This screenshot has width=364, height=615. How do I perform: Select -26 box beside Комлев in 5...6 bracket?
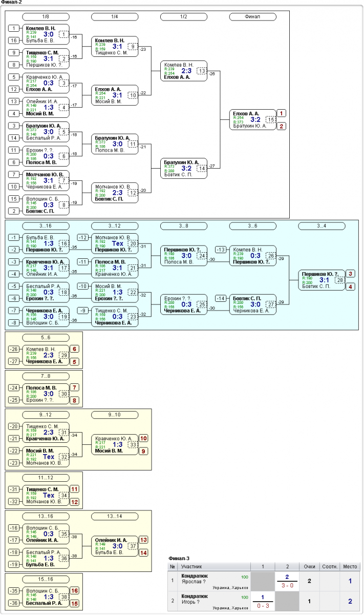(15, 349)
